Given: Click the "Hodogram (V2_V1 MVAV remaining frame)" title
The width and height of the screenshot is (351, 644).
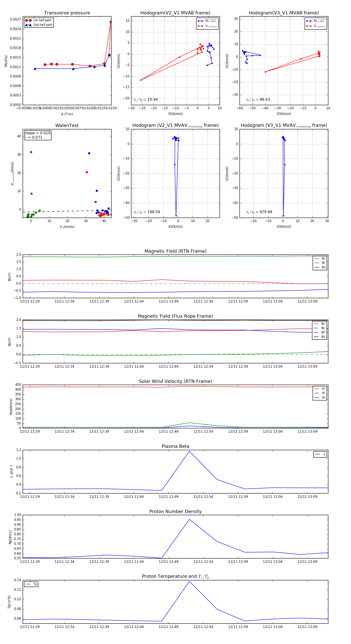Looking at the screenshot, I should point(175,125).
